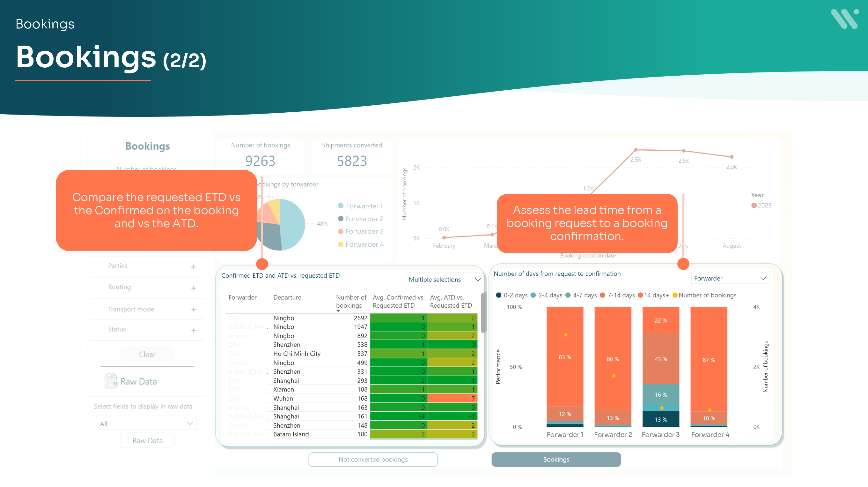Open the All raw data fields dropdown

point(146,423)
